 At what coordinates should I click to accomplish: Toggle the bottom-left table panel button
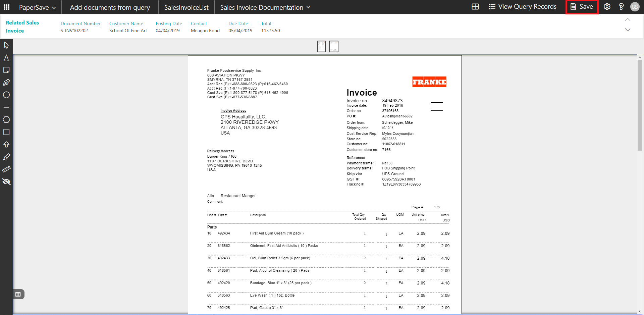18,294
